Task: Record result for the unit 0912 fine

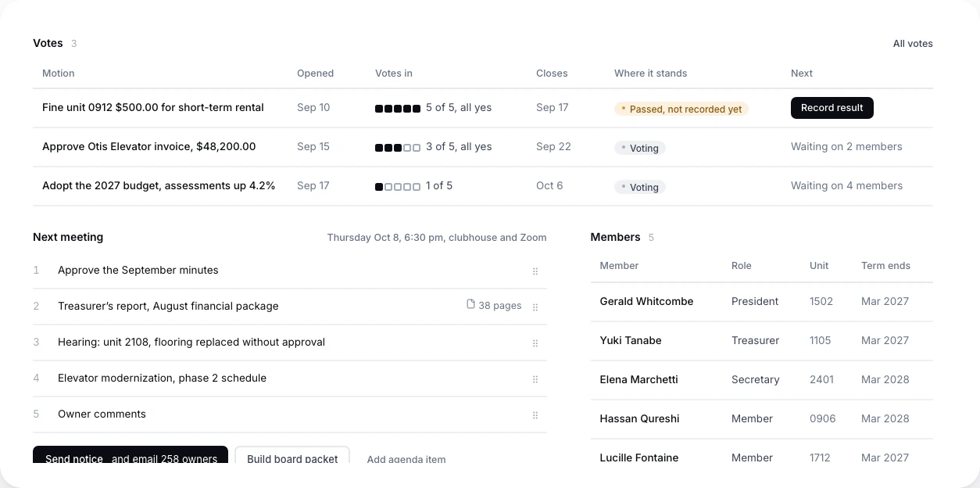Action: [832, 108]
